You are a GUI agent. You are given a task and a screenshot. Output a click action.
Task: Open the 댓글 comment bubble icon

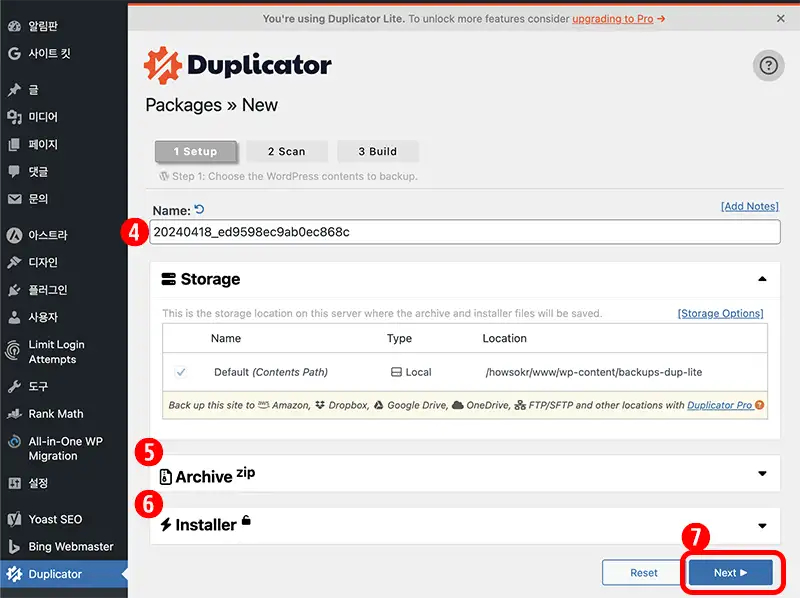[x=14, y=171]
